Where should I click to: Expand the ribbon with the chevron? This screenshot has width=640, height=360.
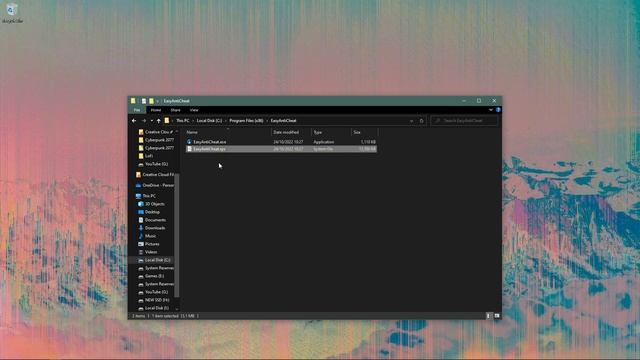pos(491,110)
